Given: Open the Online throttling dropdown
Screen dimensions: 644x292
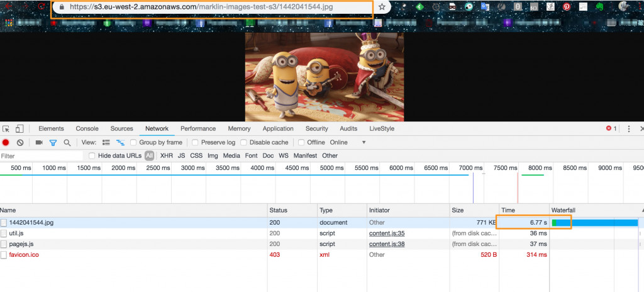Looking at the screenshot, I should [347, 142].
